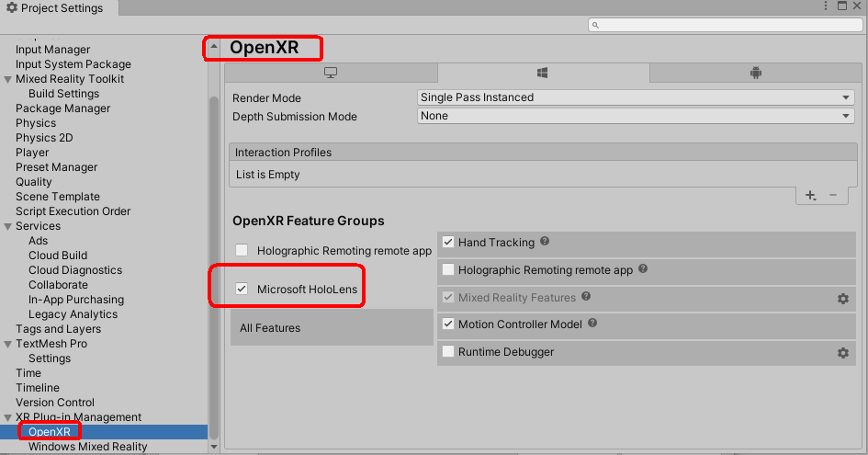This screenshot has width=868, height=455.
Task: Click the settings sidebar scrollbar thumb
Action: (x=214, y=267)
